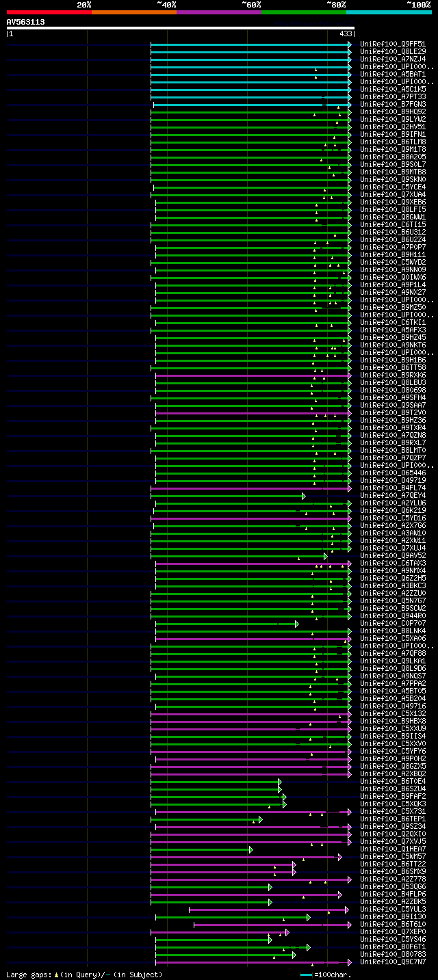Click the cyan ~100% identity legend segment
Viewport: 438px width, 980px height.
[x=389, y=12]
